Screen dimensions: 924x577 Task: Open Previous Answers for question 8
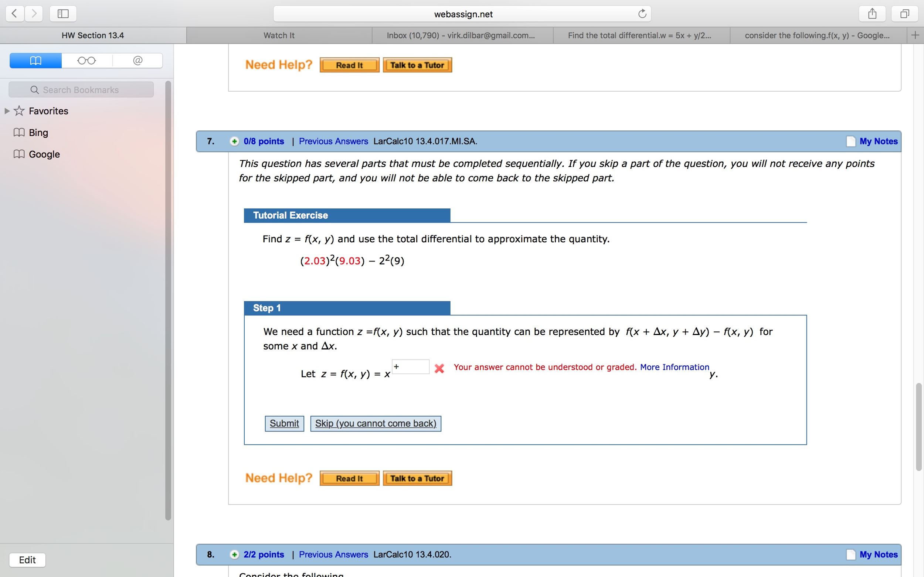333,554
